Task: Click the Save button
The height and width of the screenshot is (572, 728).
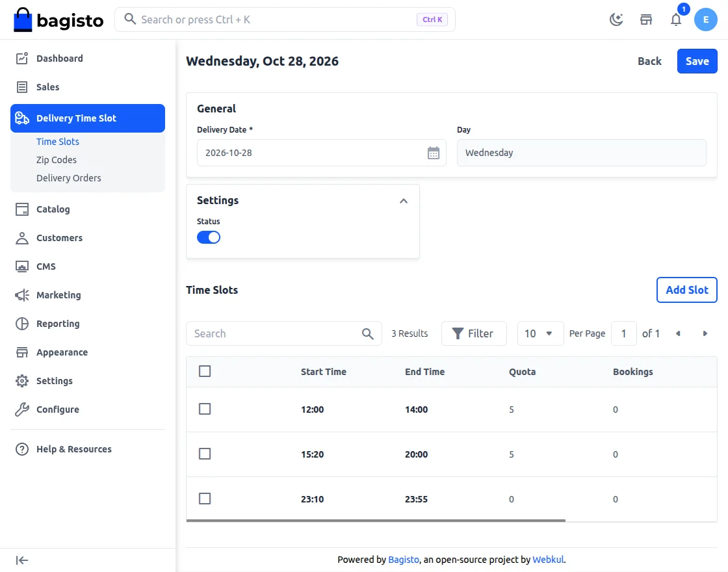Action: [697, 61]
